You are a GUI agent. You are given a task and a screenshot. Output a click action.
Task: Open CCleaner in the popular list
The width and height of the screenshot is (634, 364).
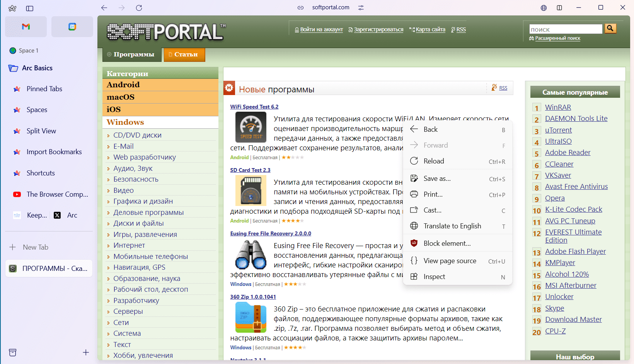[559, 164]
